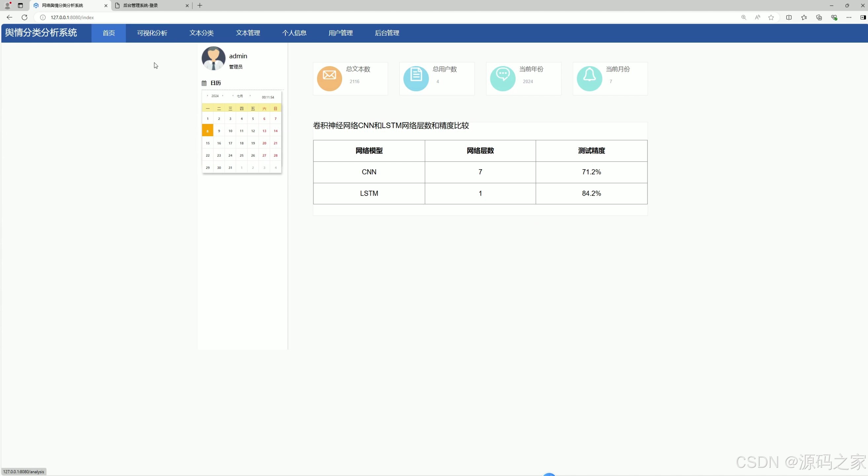
Task: Refresh the page with the reload icon
Action: (24, 18)
